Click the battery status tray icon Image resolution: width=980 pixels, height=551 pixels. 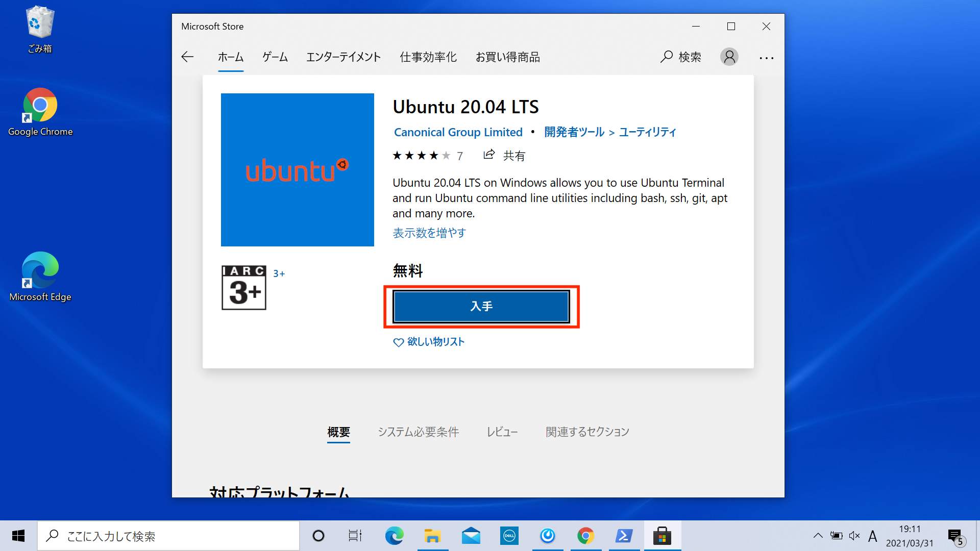[x=836, y=536]
